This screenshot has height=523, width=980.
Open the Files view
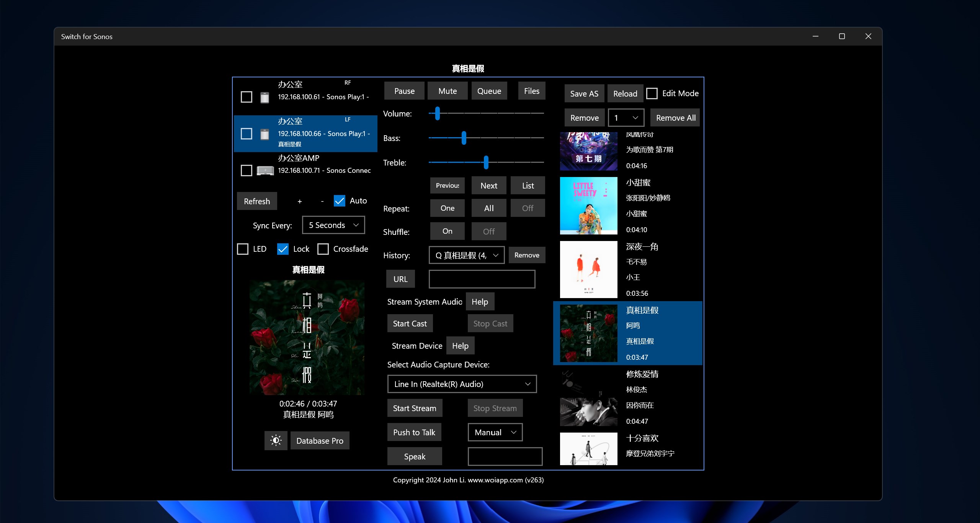point(531,91)
